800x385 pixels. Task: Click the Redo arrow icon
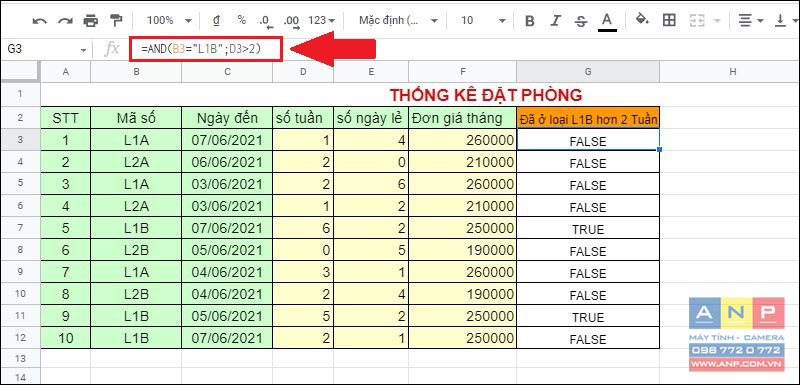(x=65, y=21)
